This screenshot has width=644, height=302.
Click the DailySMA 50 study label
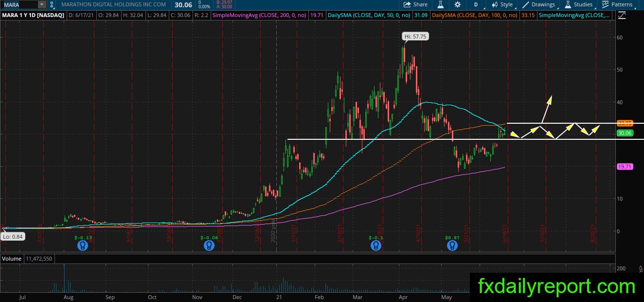369,16
